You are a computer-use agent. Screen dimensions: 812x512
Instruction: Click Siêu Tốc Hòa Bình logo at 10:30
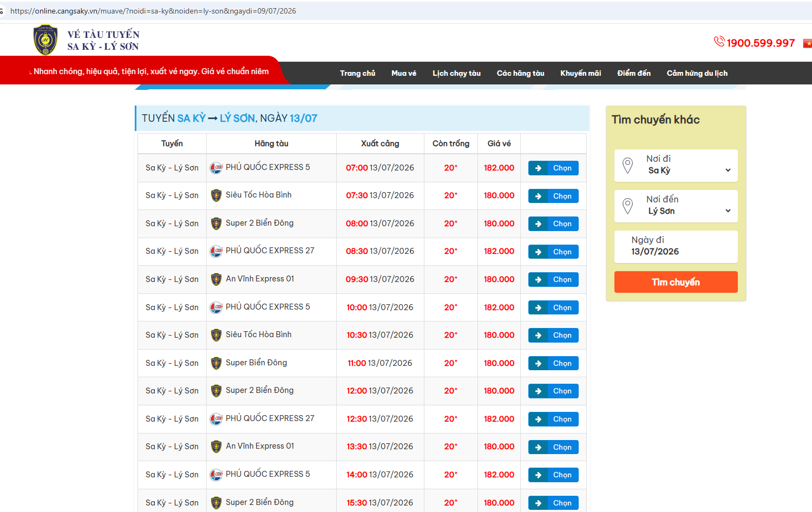pyautogui.click(x=216, y=335)
